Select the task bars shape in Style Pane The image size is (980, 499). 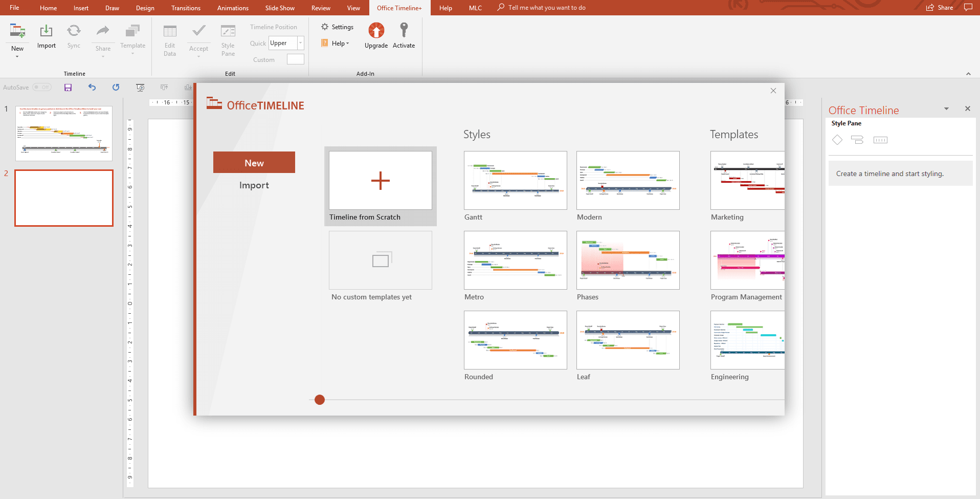coord(858,139)
